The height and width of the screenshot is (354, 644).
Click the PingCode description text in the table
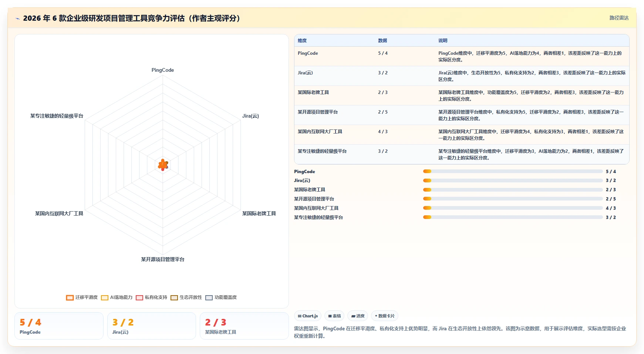point(530,57)
